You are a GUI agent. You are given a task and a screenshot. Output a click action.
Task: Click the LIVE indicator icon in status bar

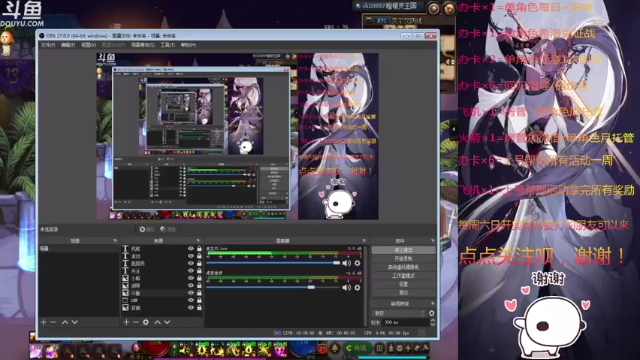coord(277,333)
